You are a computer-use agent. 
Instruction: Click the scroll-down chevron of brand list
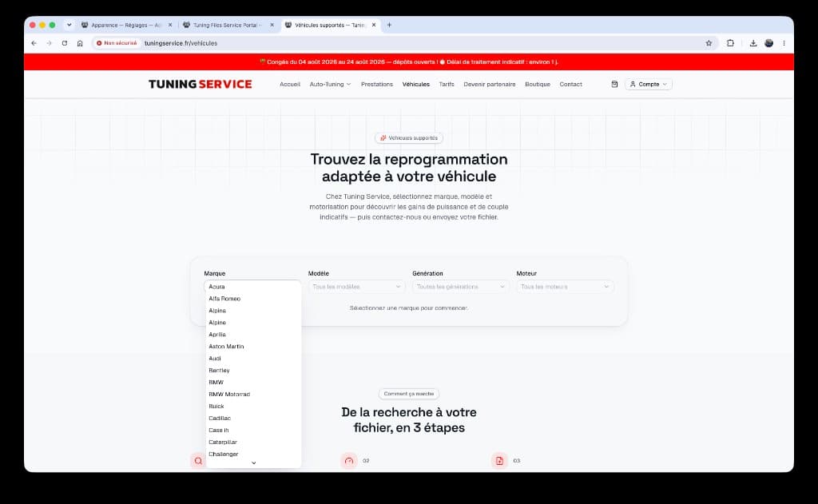pos(253,463)
